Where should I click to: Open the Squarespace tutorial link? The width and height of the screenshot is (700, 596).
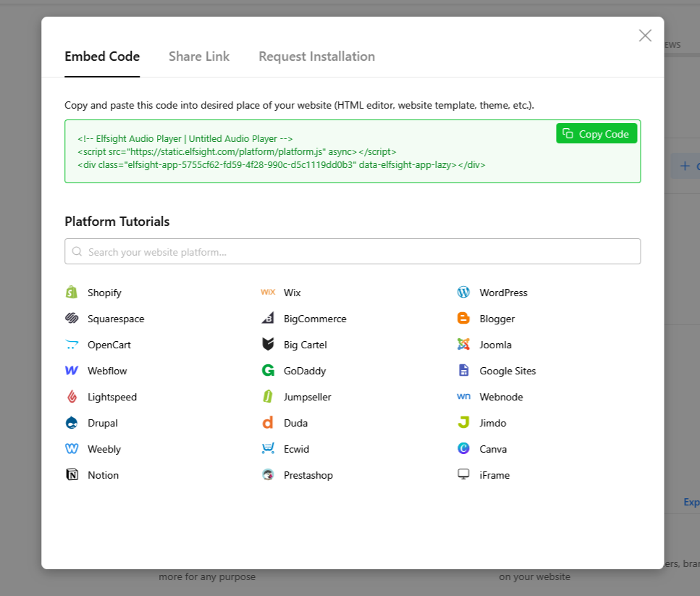116,319
